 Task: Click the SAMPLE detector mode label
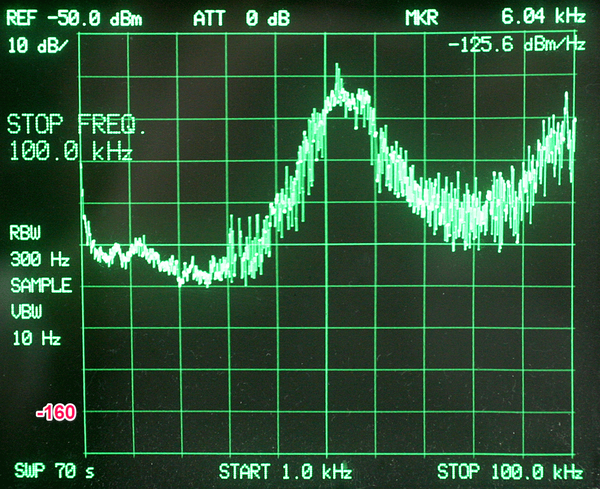[41, 285]
